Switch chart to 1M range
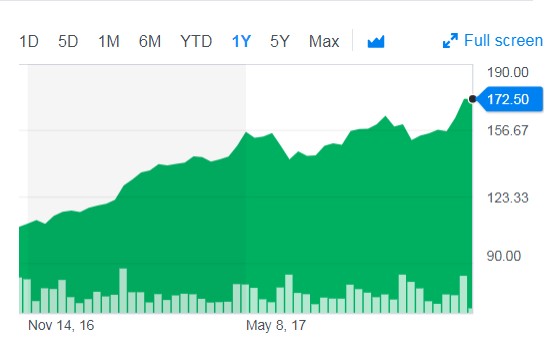The image size is (556, 363). tap(109, 41)
